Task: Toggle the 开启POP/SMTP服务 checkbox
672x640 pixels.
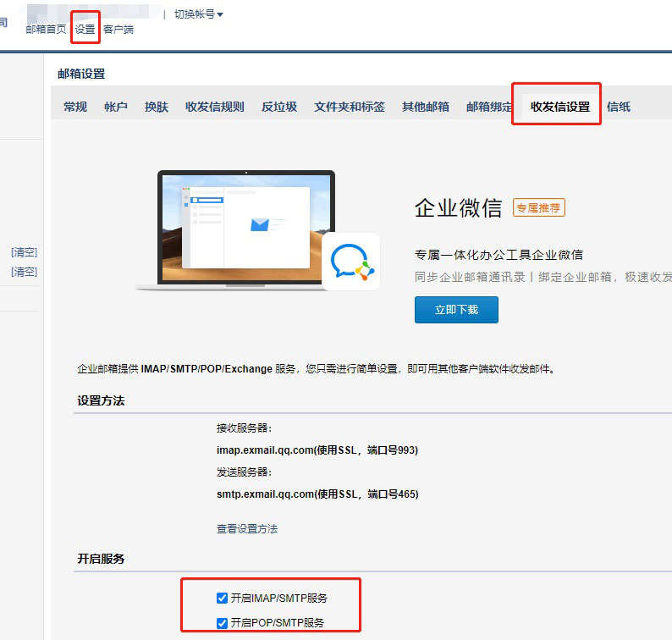Action: [x=222, y=623]
